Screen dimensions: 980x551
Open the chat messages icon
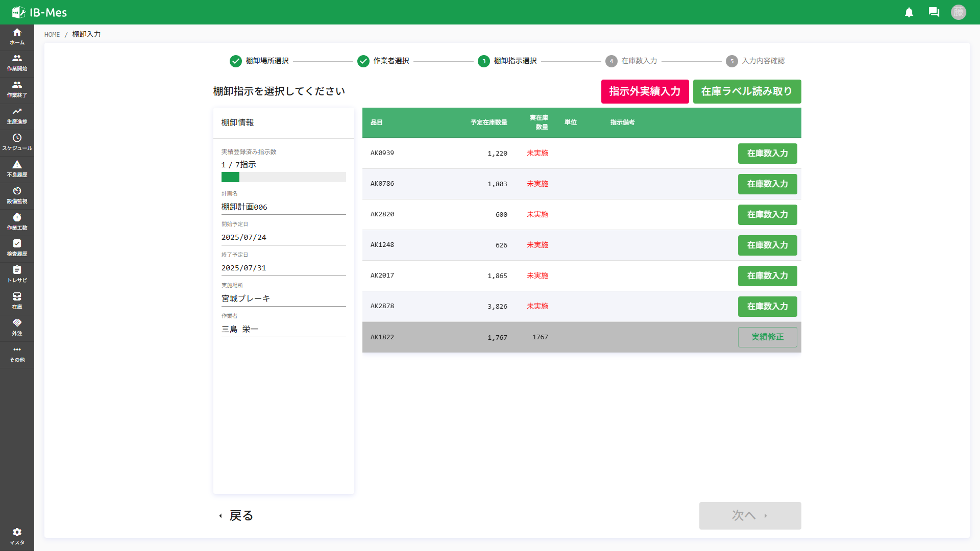point(934,12)
